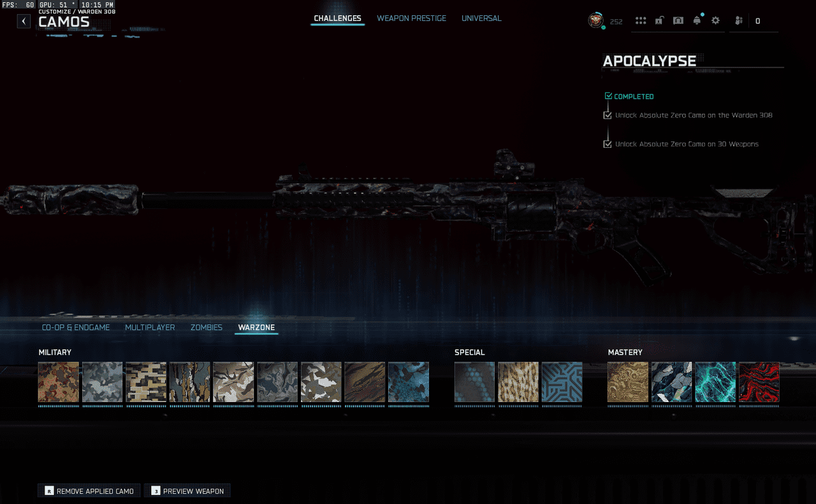
Task: Click the Warden 308 Absolute Zero checkbox
Action: [608, 115]
